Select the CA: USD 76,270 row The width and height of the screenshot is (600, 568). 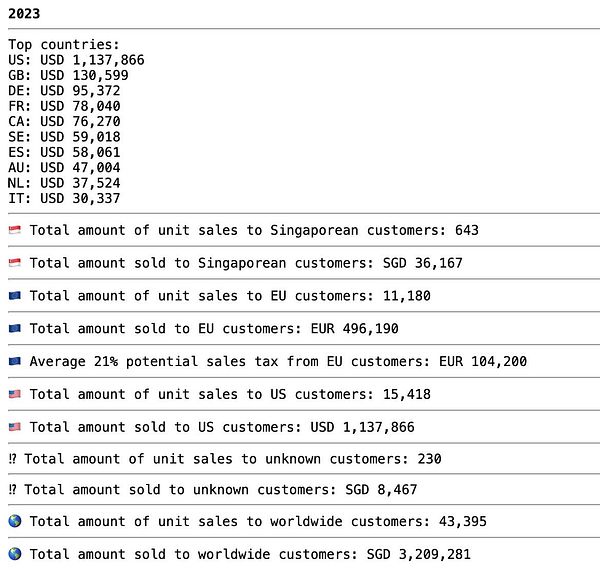pos(64,121)
